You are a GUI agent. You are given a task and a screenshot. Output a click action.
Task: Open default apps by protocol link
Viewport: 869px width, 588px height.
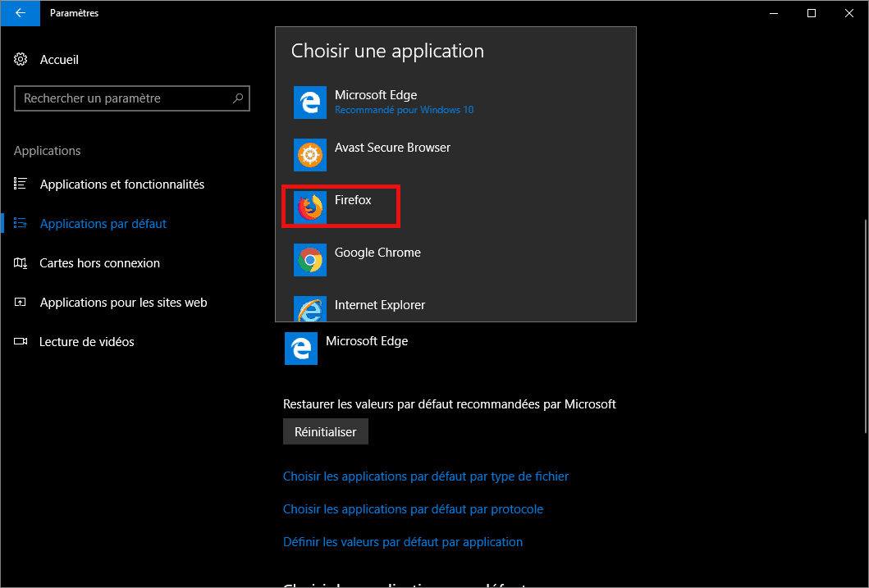[413, 509]
